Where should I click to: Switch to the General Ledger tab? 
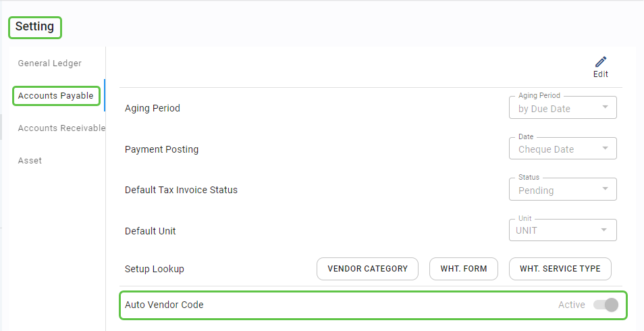49,63
